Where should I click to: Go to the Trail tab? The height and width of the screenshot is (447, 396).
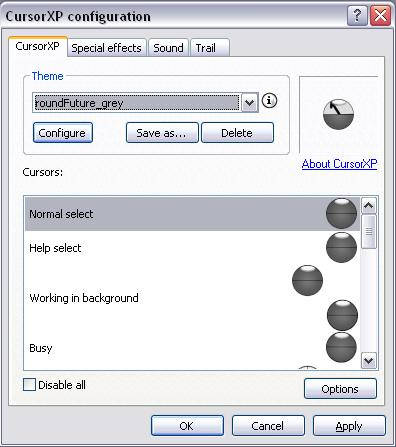click(209, 48)
